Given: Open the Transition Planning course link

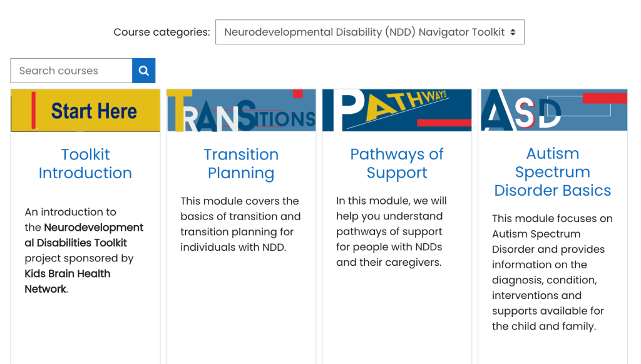Looking at the screenshot, I should click(241, 164).
